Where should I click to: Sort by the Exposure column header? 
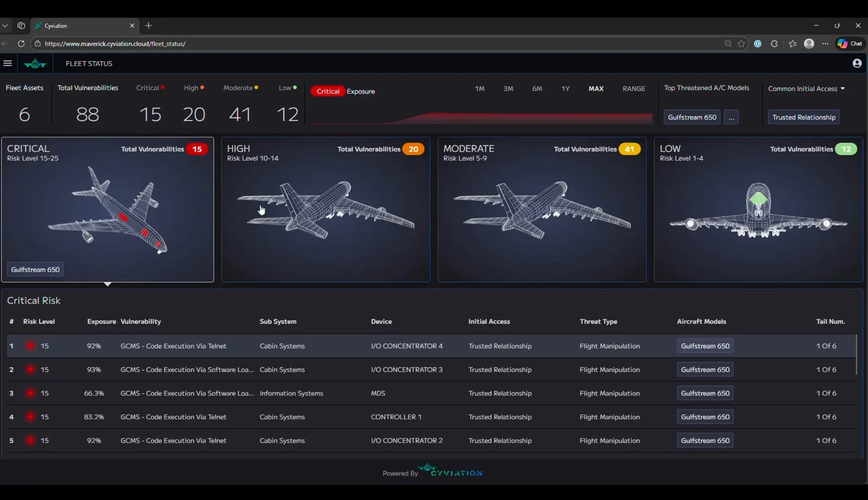pos(101,321)
